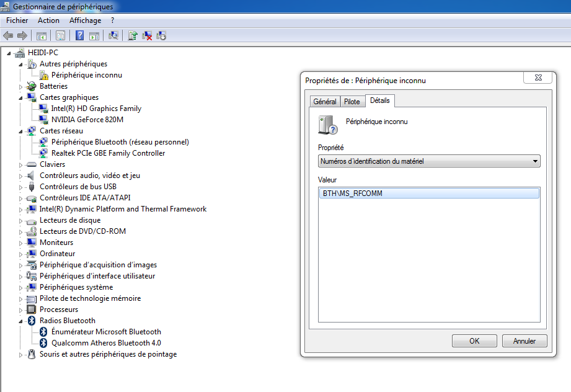Select the HEIDI-PC computer icon
The image size is (571, 392).
click(20, 53)
